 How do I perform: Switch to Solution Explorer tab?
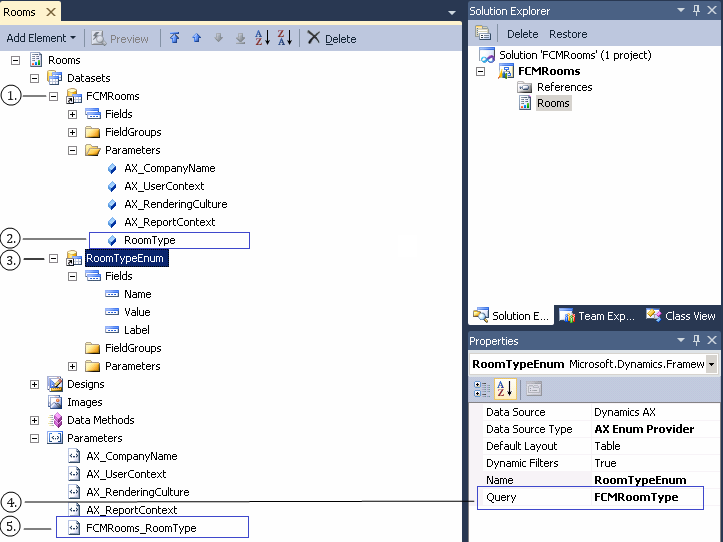511,316
